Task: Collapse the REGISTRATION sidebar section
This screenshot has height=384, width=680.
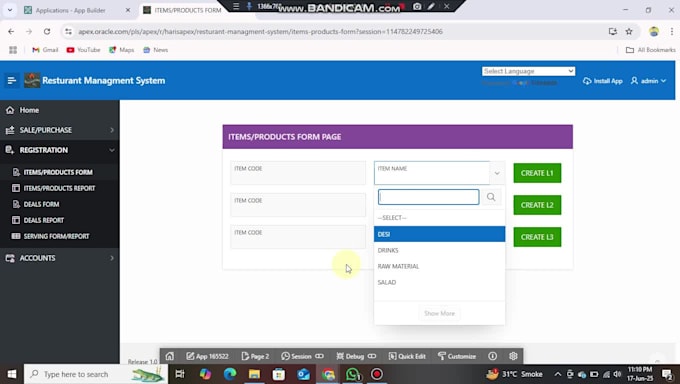Action: [x=60, y=150]
